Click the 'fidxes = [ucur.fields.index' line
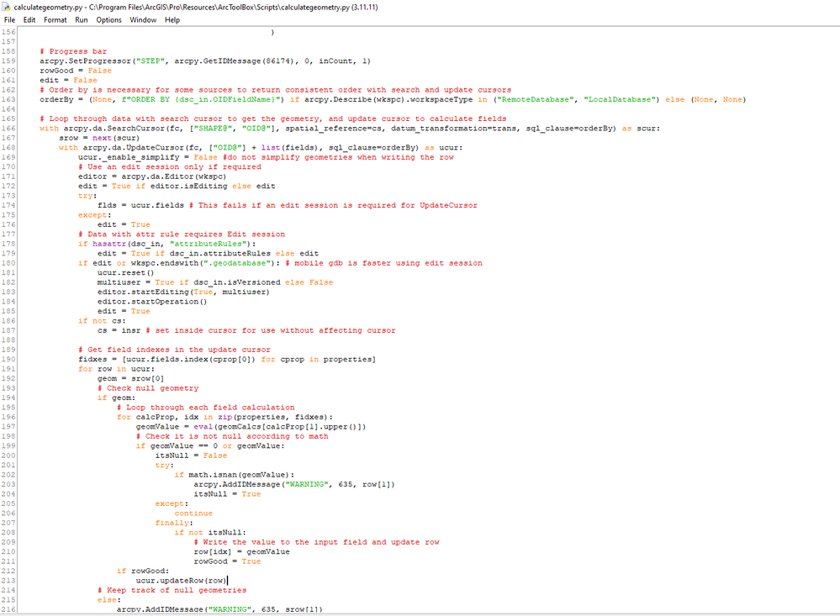Viewport: 840px width, 616px height. 227,360
